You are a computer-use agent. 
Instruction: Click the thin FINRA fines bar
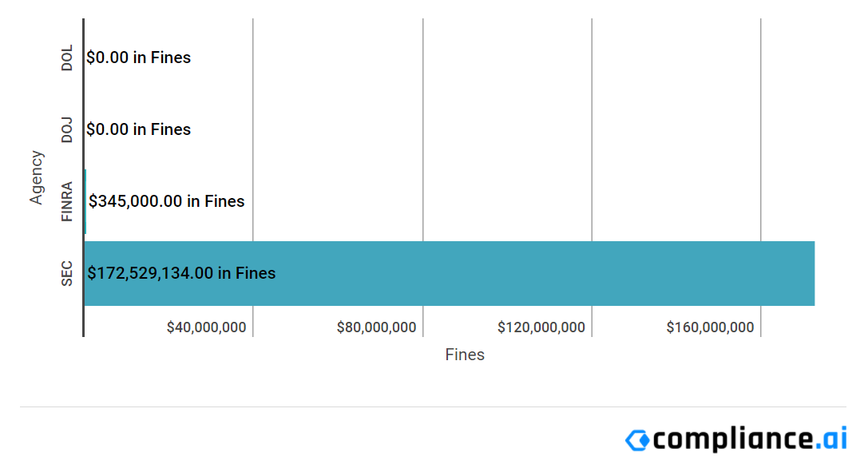coord(85,201)
